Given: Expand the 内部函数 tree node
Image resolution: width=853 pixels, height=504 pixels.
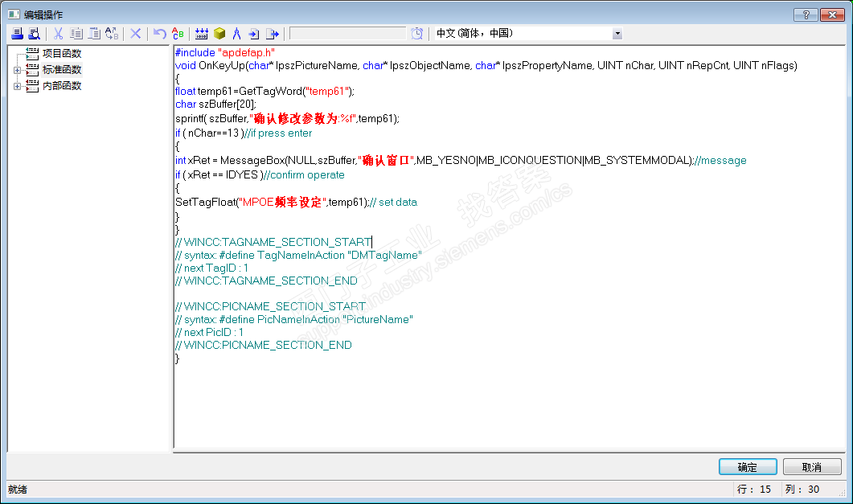Looking at the screenshot, I should 18,86.
